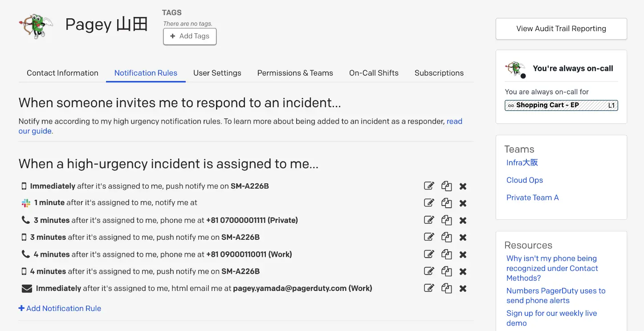Image resolution: width=644 pixels, height=331 pixels.
Task: Click the Slack icon in 1 minute rule
Action: (26, 203)
